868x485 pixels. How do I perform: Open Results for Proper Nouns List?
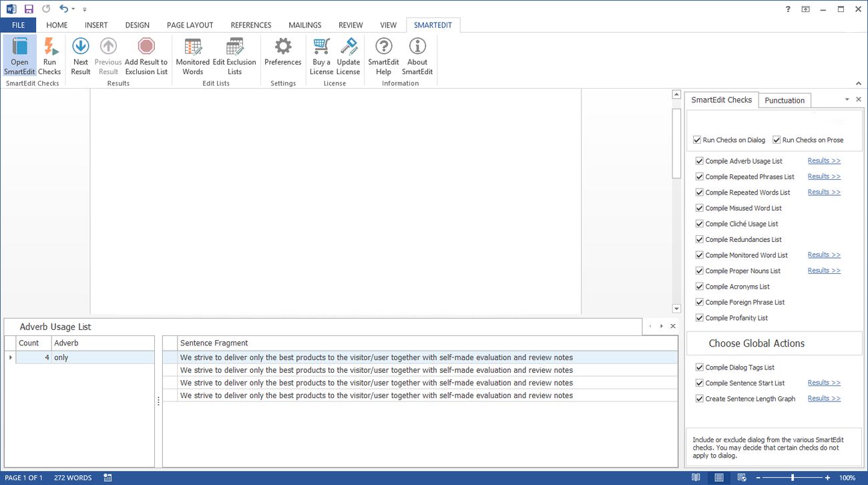[x=824, y=271]
